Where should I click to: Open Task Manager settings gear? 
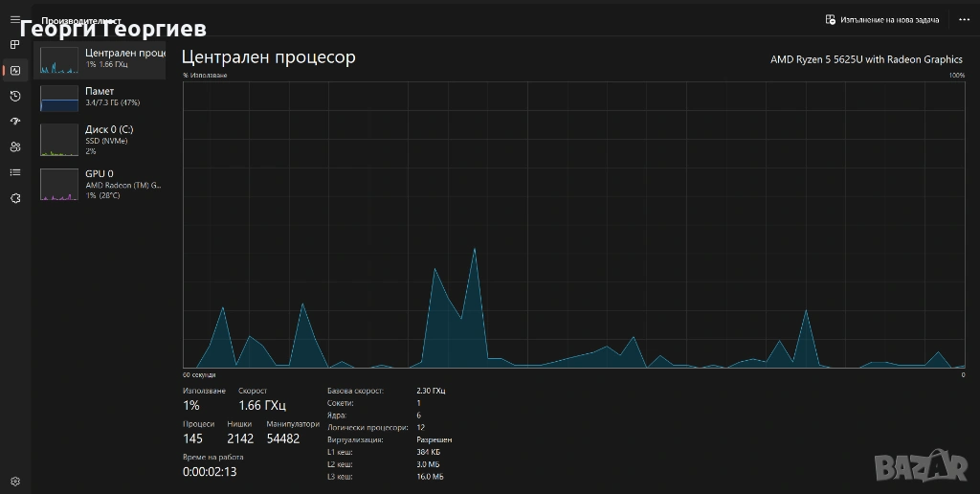click(14, 481)
